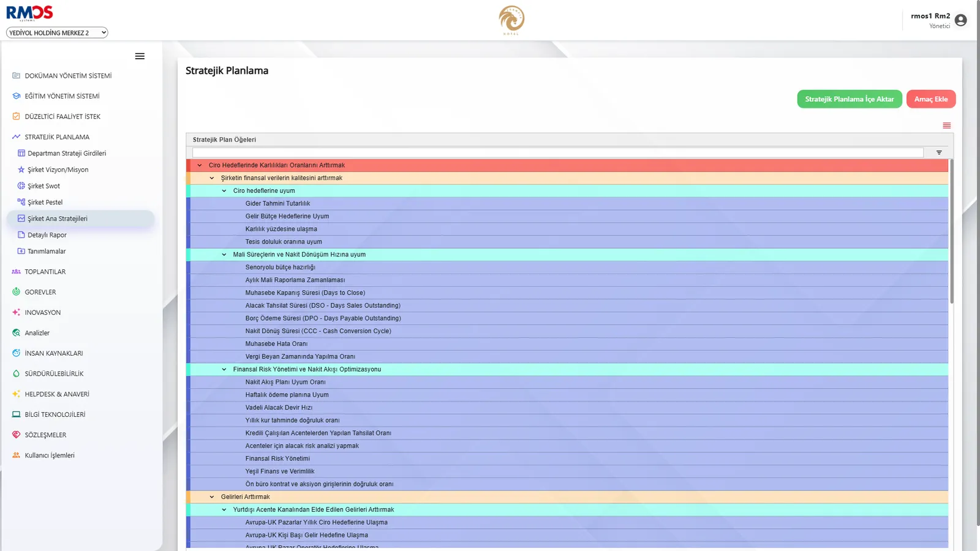Viewport: 980px width, 551px height.
Task: Collapse the Ciro hedeflerine uyum node
Action: [x=224, y=191]
